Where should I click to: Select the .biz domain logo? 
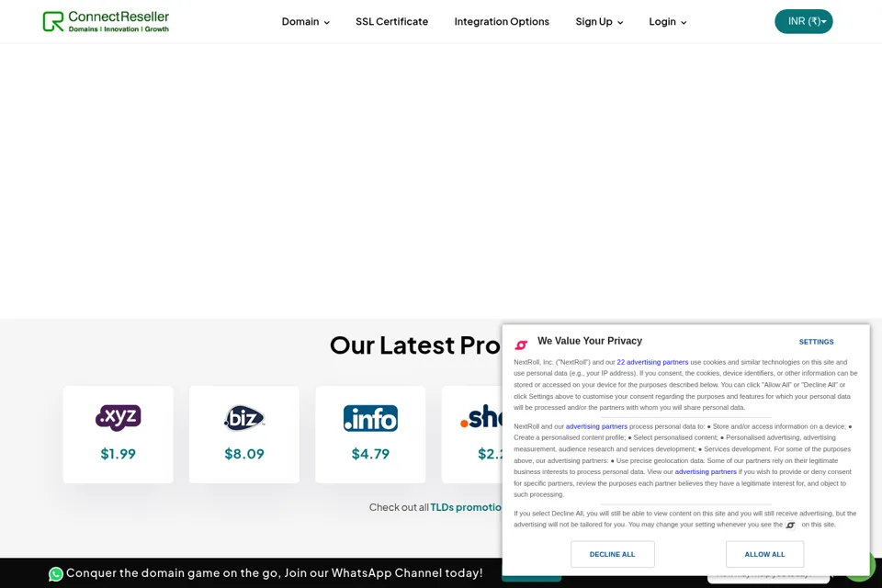click(x=244, y=418)
